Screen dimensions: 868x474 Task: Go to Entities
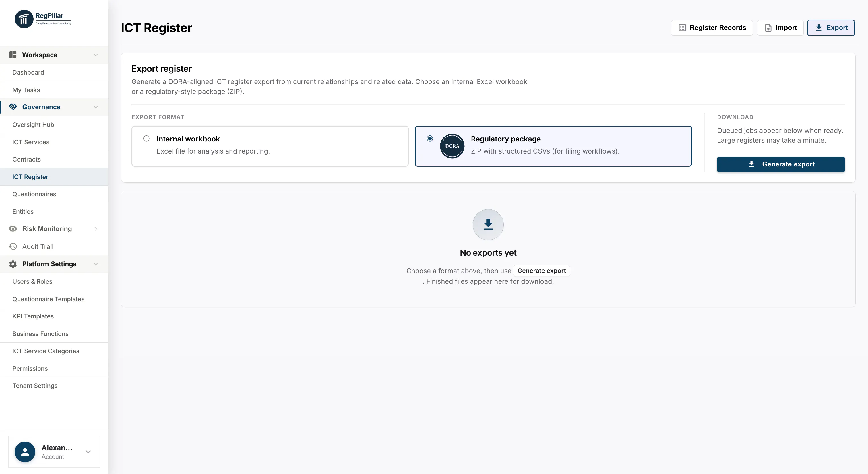click(x=54, y=211)
